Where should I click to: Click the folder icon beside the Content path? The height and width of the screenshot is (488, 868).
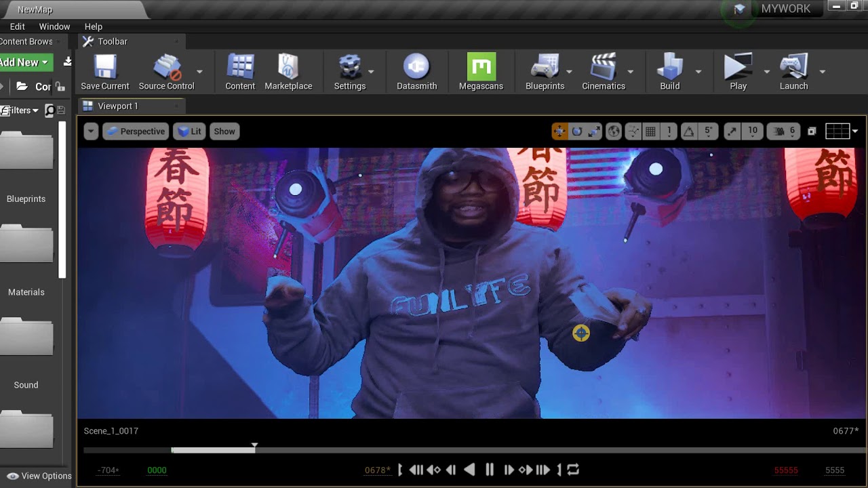click(x=22, y=86)
